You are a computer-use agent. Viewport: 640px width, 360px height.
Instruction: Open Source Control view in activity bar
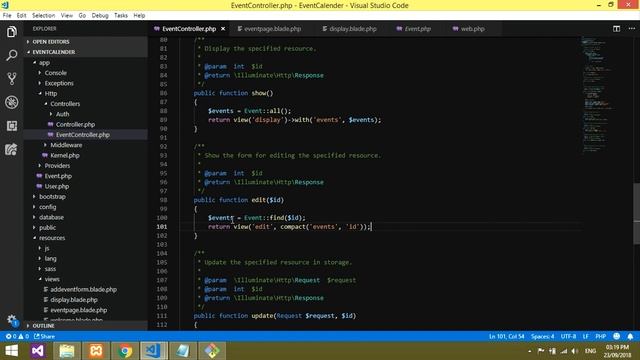tap(11, 79)
